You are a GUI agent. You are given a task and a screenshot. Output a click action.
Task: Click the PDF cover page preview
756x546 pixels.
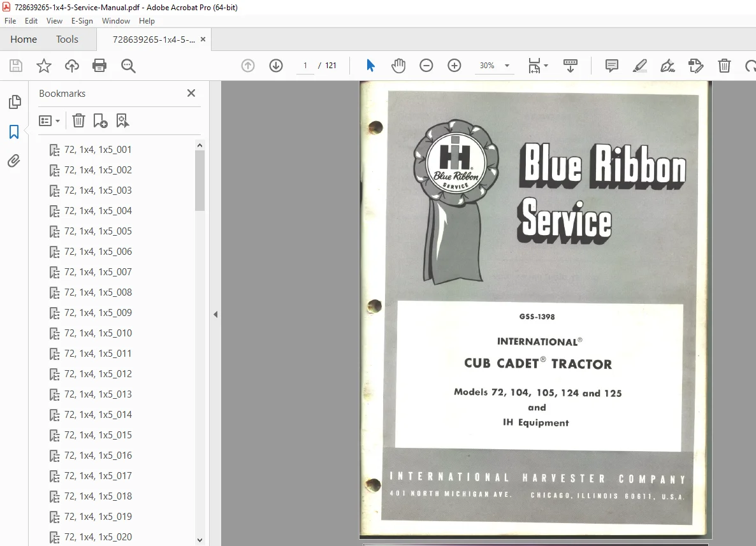pos(535,310)
